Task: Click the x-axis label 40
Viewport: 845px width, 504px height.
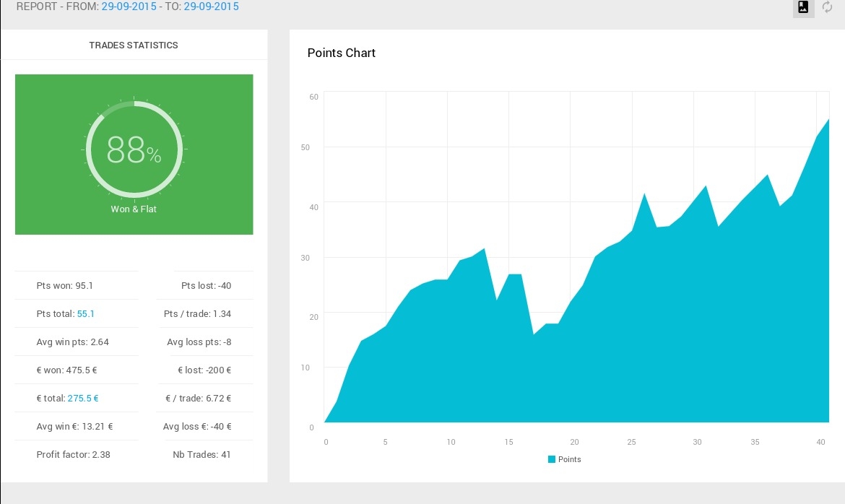Action: coord(820,442)
